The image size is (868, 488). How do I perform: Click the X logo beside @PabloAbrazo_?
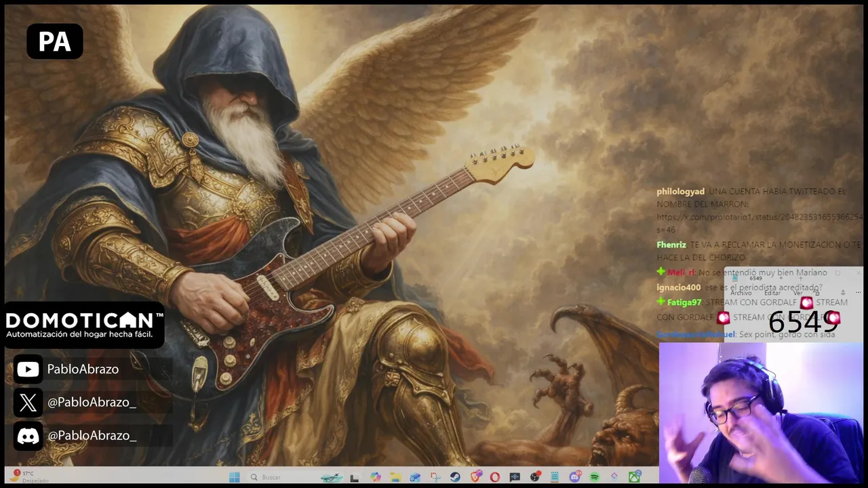click(x=28, y=403)
